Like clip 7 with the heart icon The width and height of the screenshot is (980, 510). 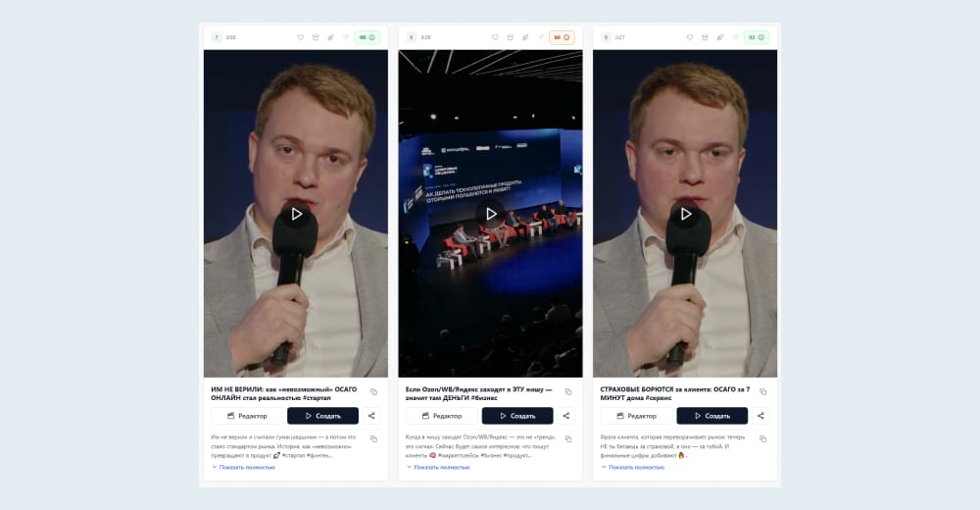(300, 37)
